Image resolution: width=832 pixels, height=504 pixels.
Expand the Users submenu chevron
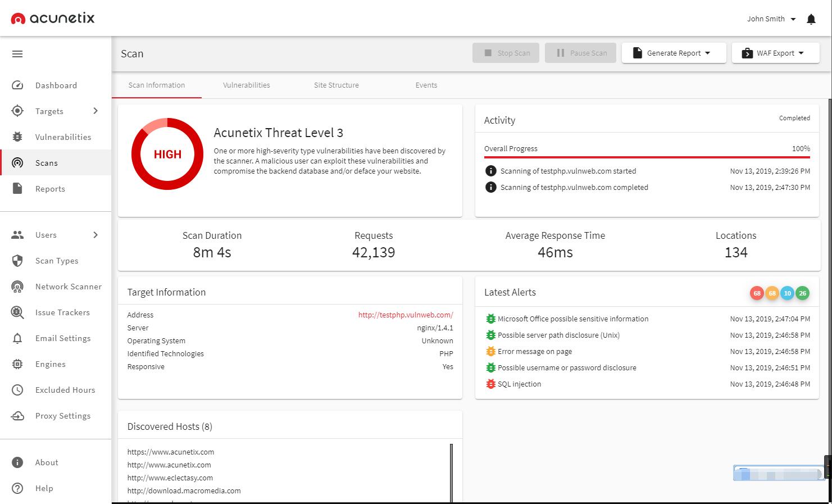pyautogui.click(x=96, y=235)
